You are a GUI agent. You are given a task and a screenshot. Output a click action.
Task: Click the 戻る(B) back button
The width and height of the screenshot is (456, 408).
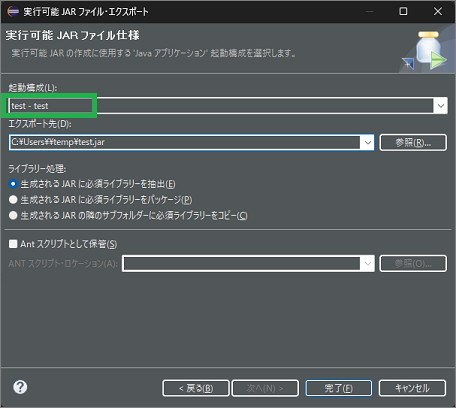coord(196,388)
